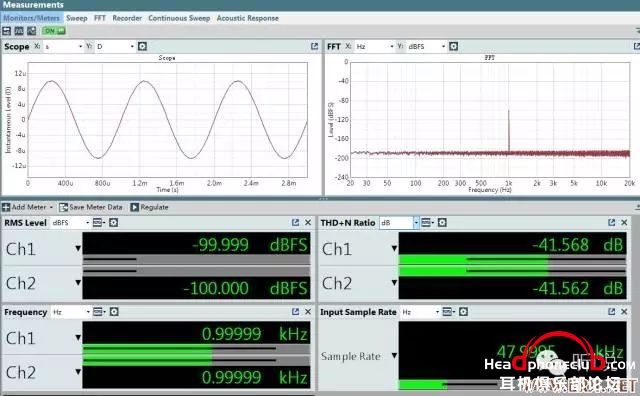Open THD+N Ratio meter settings icon

[x=442, y=222]
